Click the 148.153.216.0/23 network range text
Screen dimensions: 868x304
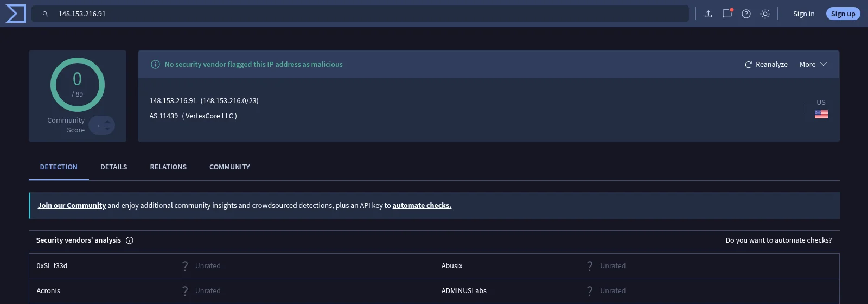click(229, 100)
